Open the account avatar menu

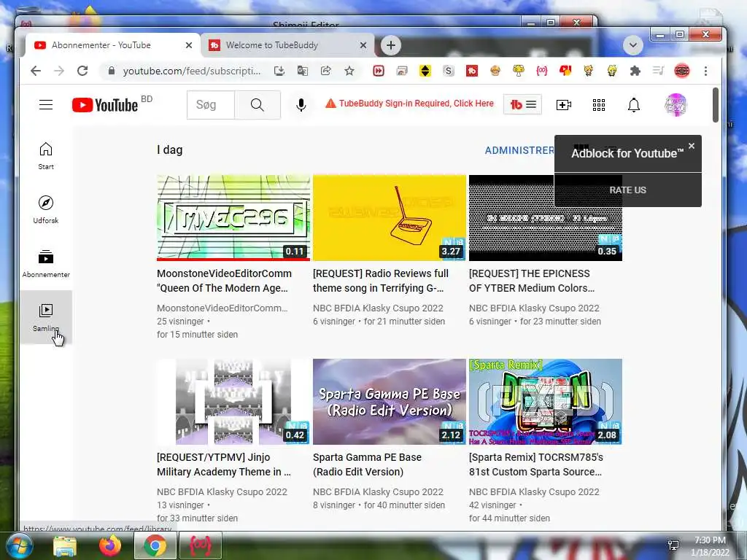(676, 105)
